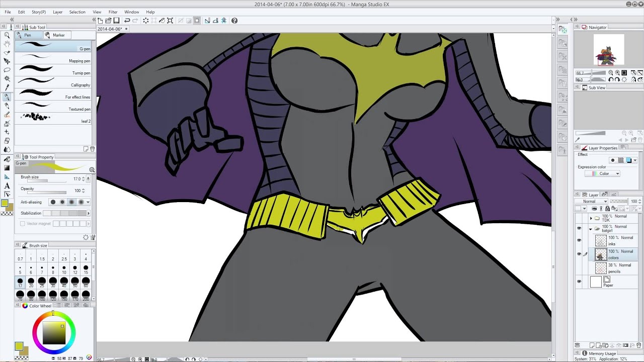Image resolution: width=644 pixels, height=362 pixels.
Task: Click Navigator zoom out magnifier
Action: click(x=611, y=73)
